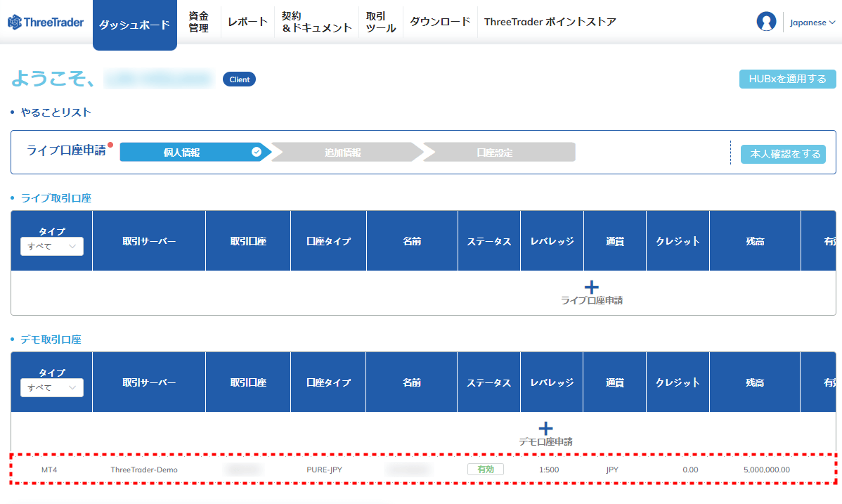Screen dimensions: 842x504
Task: Open the ダウンロード menu
Action: tap(440, 22)
